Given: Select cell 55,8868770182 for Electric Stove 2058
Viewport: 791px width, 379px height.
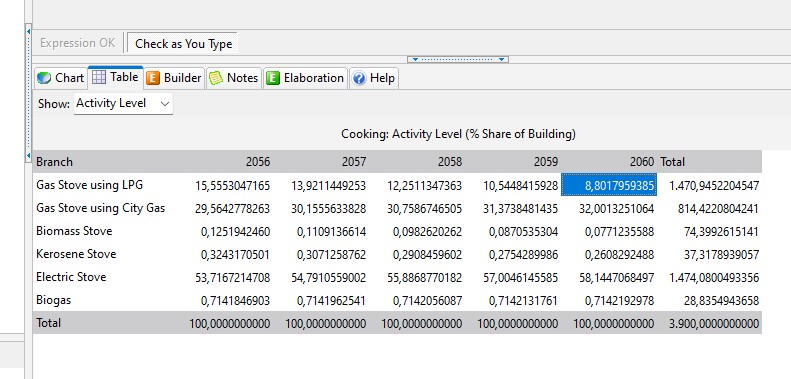Looking at the screenshot, I should tap(424, 278).
